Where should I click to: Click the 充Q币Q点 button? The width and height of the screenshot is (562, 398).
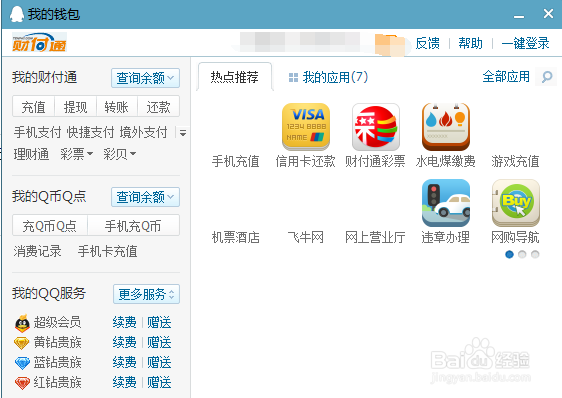point(50,226)
